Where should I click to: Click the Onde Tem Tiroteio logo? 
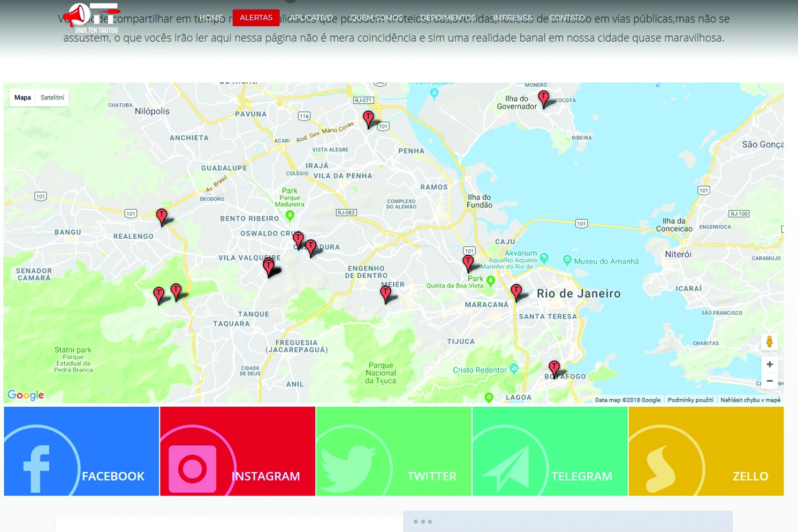[91, 18]
